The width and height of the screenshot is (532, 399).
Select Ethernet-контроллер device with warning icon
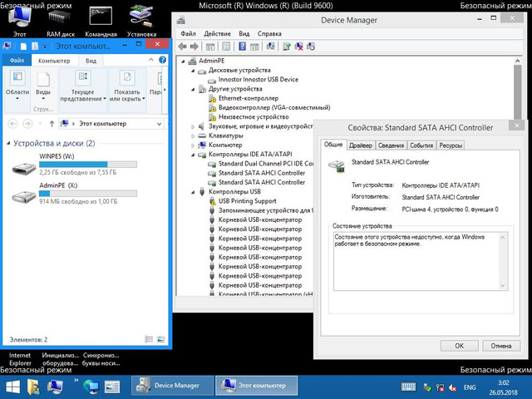(249, 98)
